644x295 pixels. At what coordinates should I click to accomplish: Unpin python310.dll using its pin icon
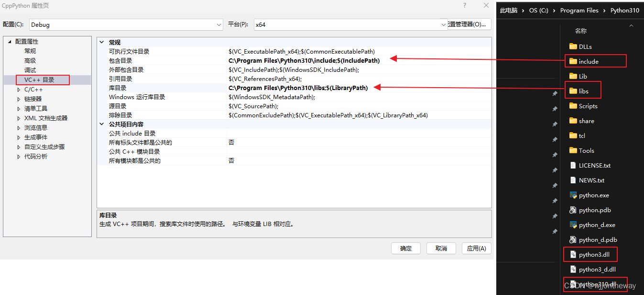[x=555, y=284]
